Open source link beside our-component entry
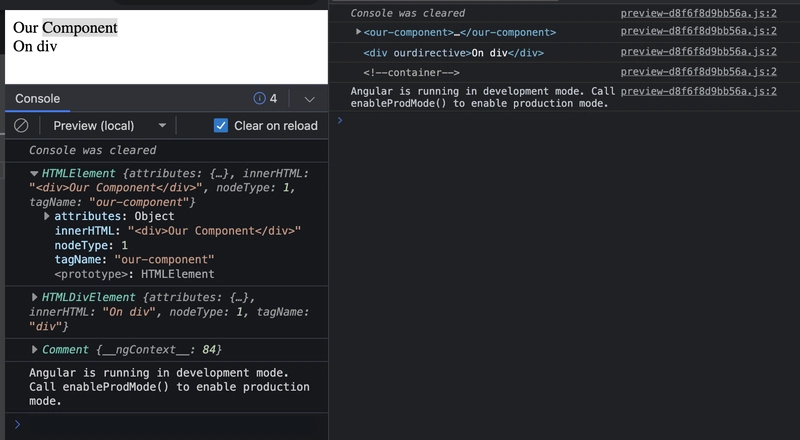 point(698,33)
